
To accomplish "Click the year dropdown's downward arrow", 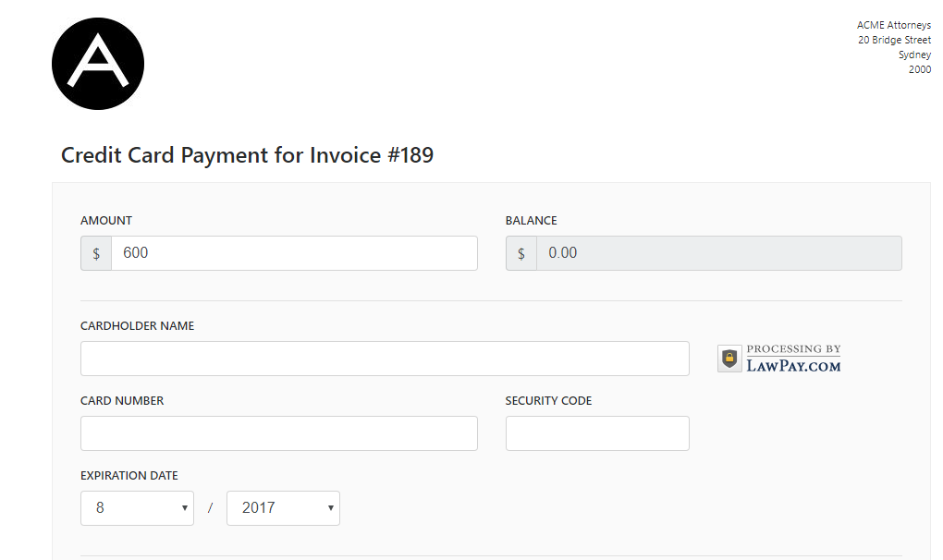I will point(330,507).
